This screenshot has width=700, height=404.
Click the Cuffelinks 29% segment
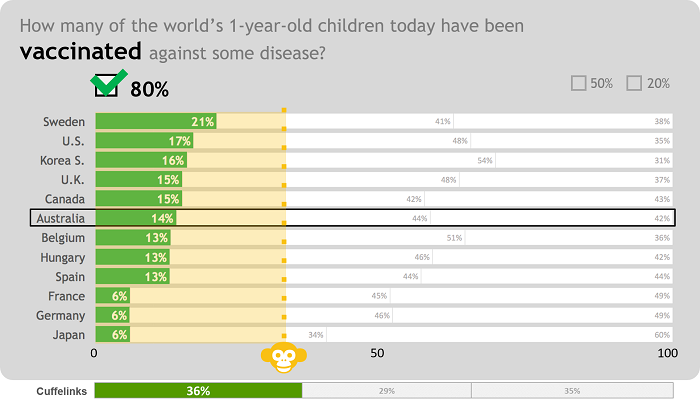pos(386,391)
